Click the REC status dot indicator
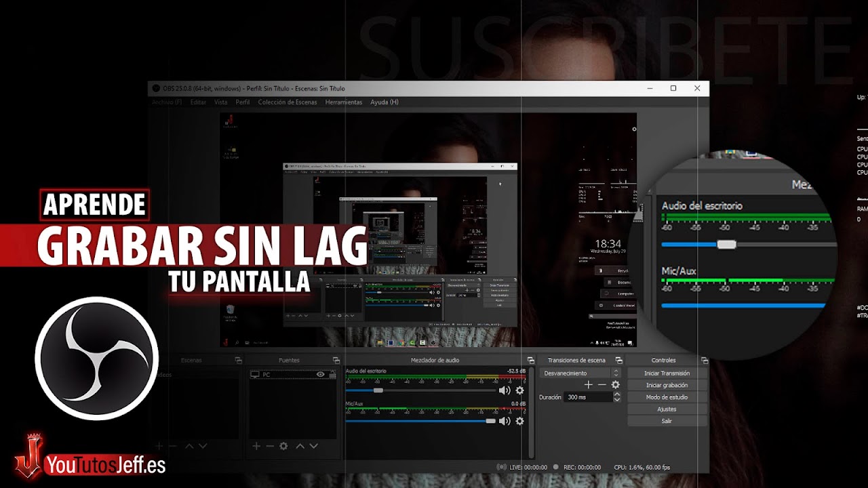 (x=555, y=467)
